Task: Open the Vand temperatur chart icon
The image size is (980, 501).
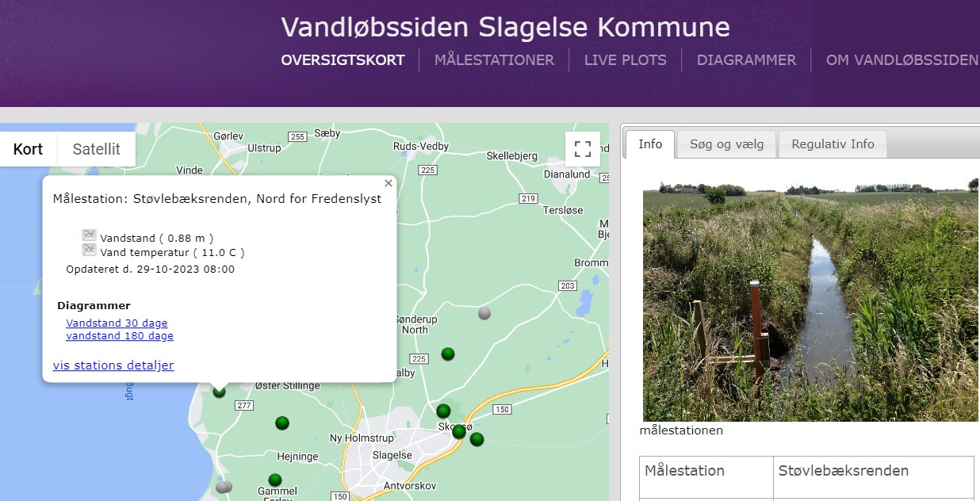Action: coord(90,251)
